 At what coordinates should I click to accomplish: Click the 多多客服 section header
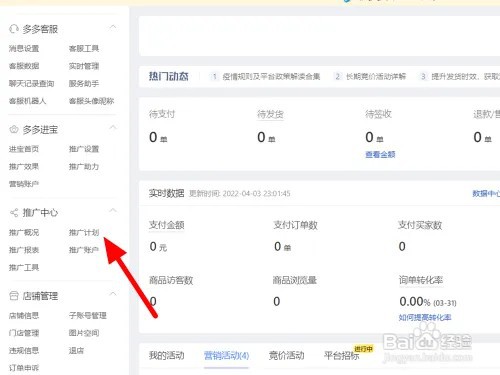point(40,29)
